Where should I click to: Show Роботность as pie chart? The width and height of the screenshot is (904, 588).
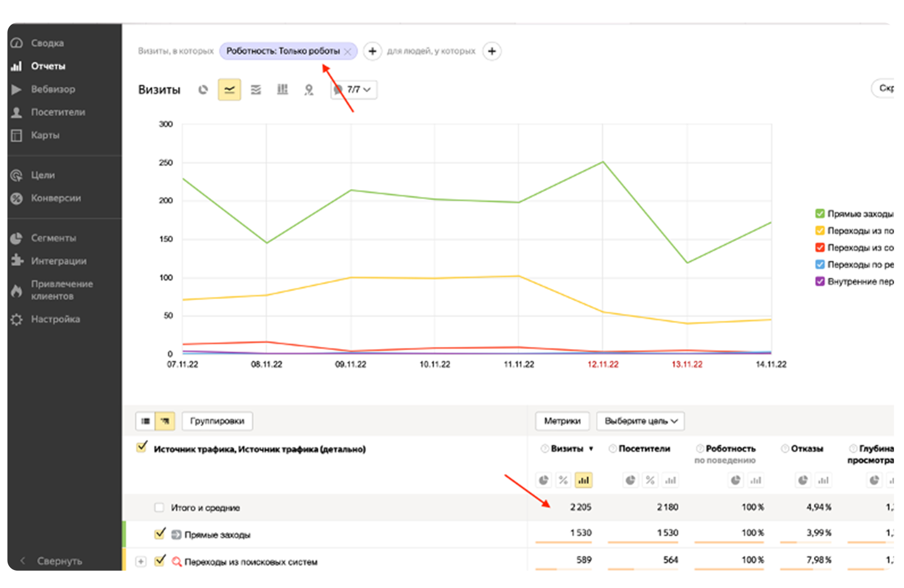736,480
